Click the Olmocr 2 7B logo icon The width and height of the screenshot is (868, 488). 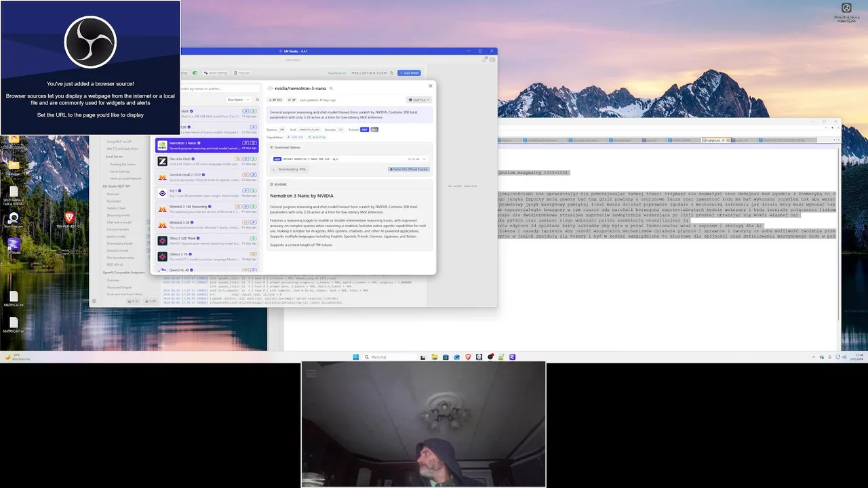tap(163, 256)
